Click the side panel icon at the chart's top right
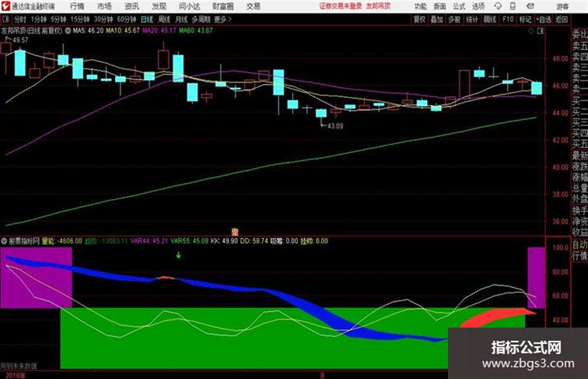Screen dimensions: 588x379 click(x=540, y=31)
